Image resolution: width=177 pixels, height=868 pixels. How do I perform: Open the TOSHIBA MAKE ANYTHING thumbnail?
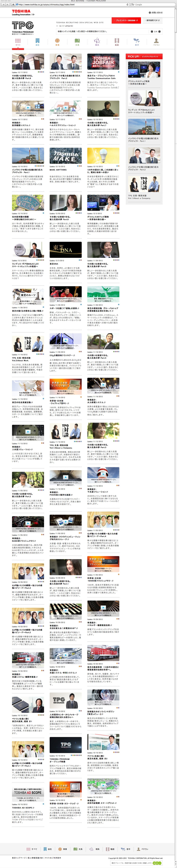pyautogui.click(x=66, y=155)
